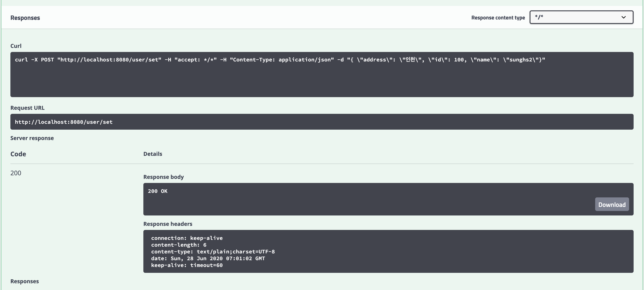Click the keep-alive: timeout=60 header line
Screen dimensions: 644x290
[x=187, y=265]
